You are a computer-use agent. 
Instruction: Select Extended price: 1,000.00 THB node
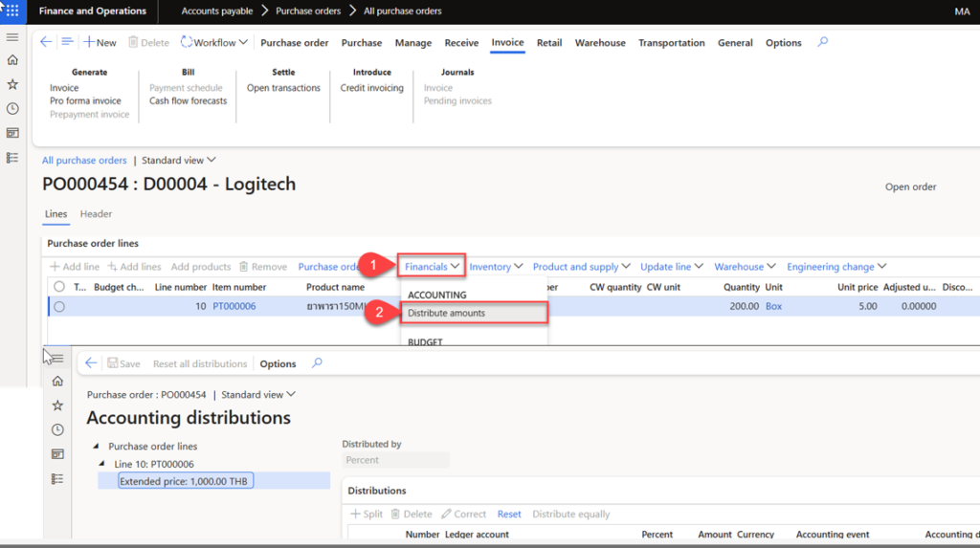click(x=185, y=481)
